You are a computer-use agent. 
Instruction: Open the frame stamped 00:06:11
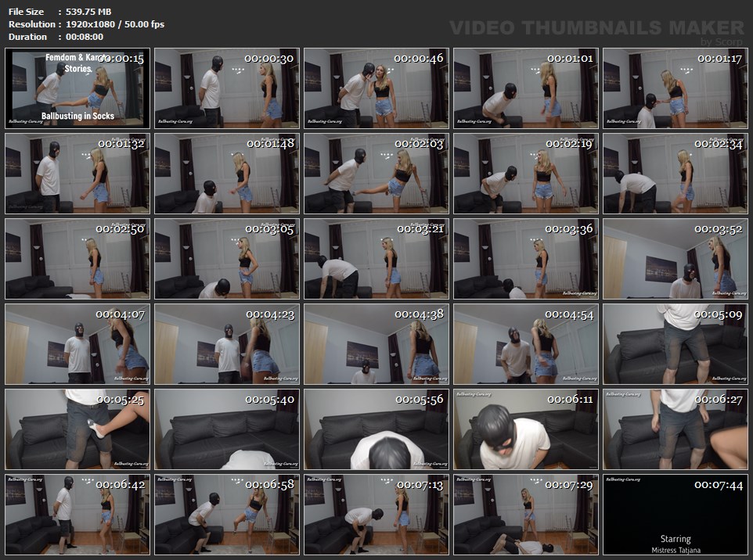(526, 429)
